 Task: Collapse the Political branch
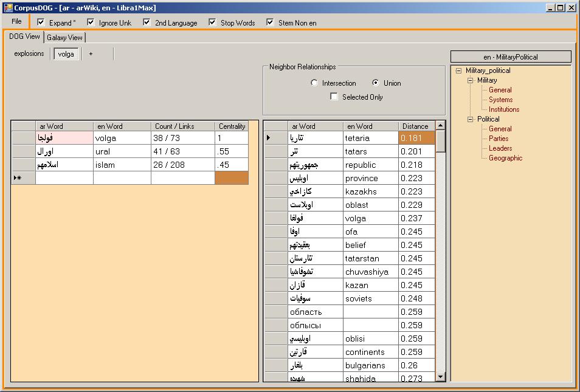coord(471,119)
